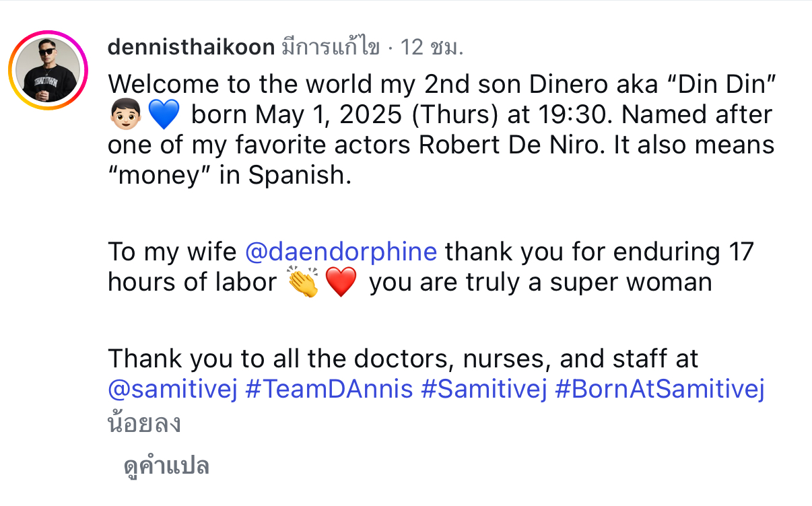Click the blue heart emoji
The width and height of the screenshot is (812, 506).
pos(162,116)
